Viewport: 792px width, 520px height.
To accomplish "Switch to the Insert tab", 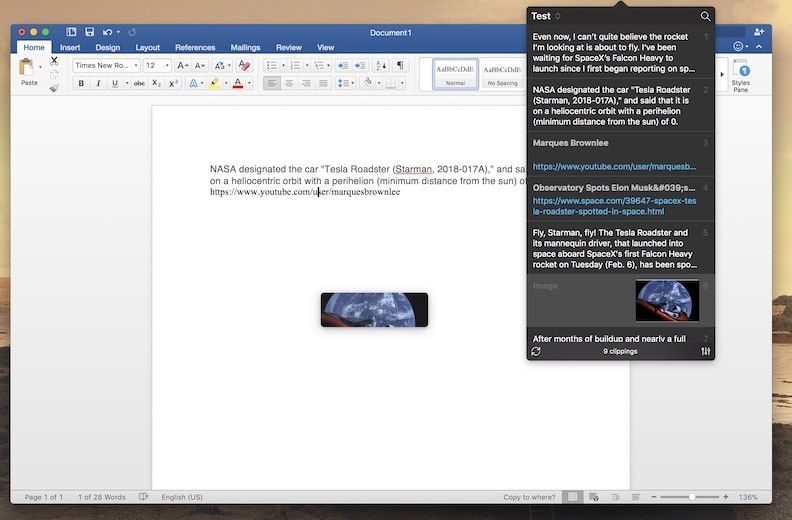I will pos(70,47).
